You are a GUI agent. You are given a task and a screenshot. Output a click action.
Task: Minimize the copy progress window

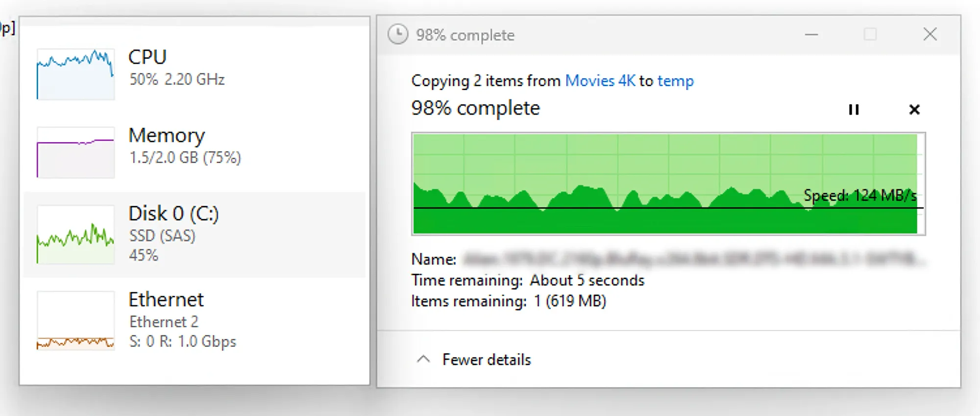(811, 35)
